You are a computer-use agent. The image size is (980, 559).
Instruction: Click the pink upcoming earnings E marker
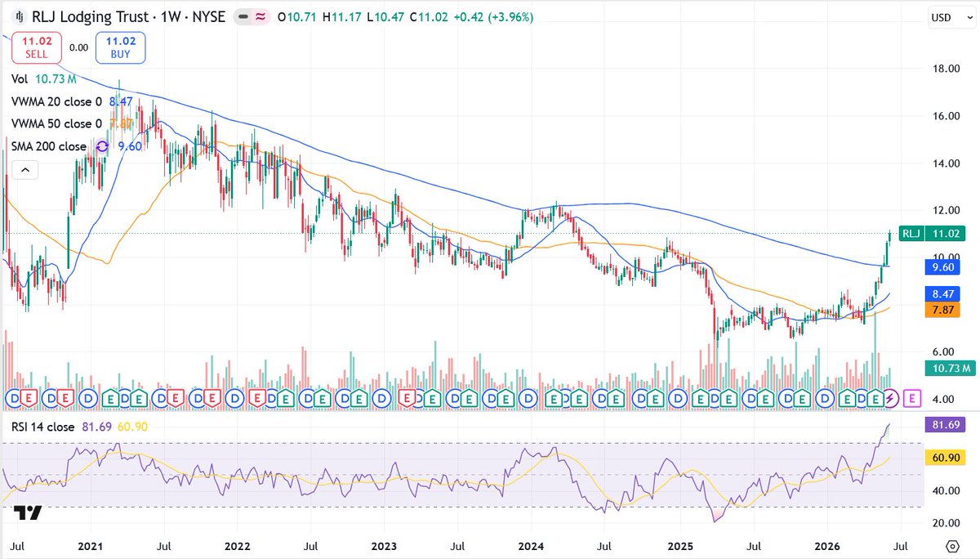(x=913, y=398)
